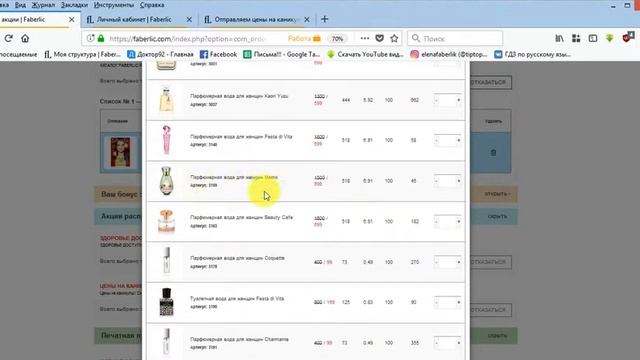Reload the current Faberlic page
This screenshot has height=360, width=640.
click(9, 38)
